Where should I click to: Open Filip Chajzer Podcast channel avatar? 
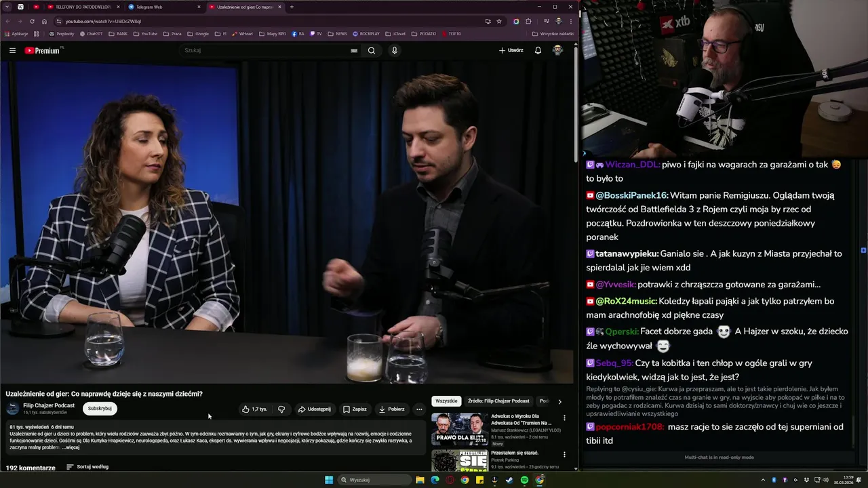[x=13, y=409]
